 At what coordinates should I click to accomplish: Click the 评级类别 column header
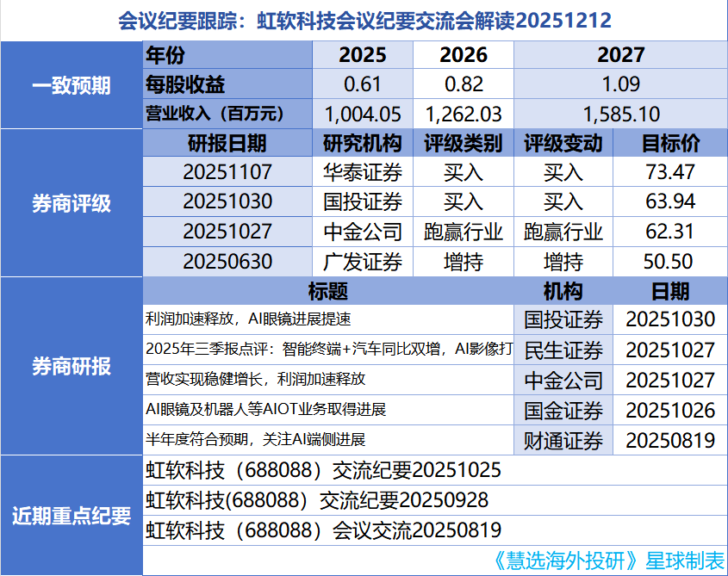[464, 144]
